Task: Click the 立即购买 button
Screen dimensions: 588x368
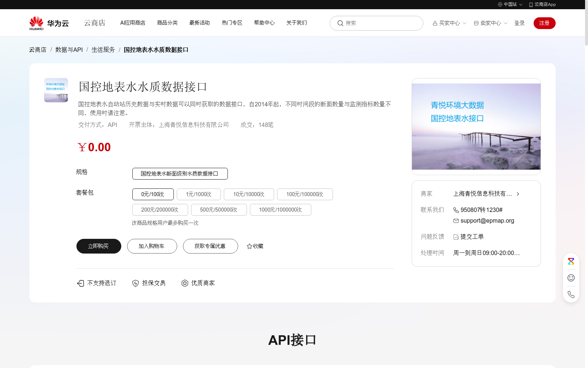Action: tap(99, 246)
